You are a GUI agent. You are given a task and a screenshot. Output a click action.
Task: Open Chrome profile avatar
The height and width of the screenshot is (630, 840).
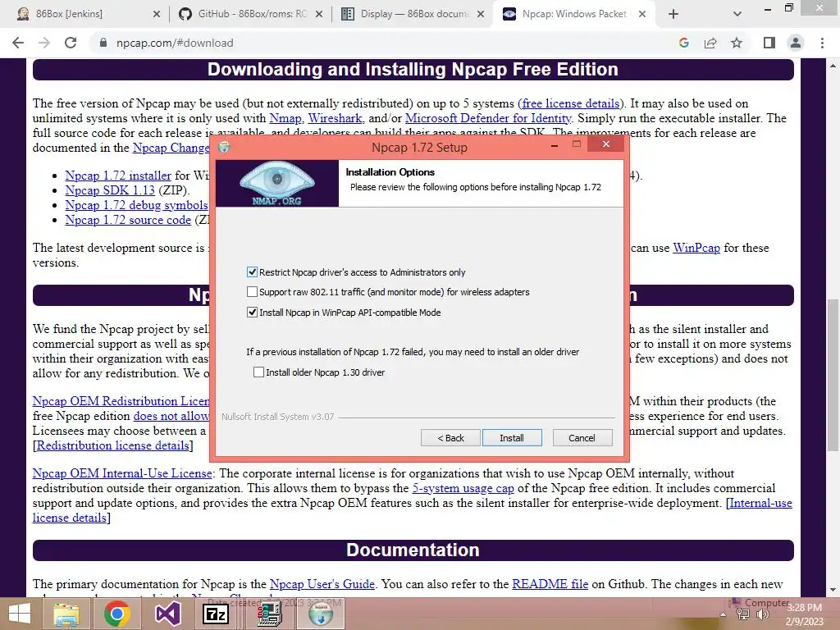click(x=796, y=43)
